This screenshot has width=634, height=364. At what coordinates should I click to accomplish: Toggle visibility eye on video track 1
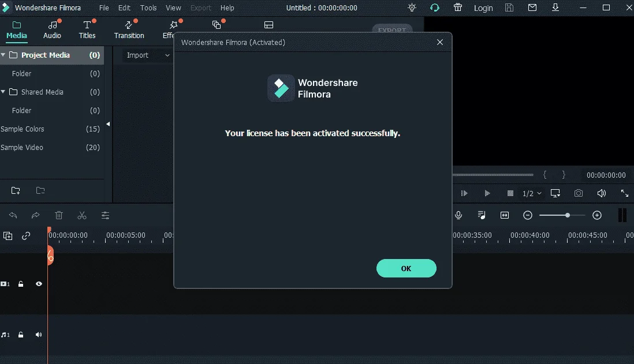tap(39, 284)
